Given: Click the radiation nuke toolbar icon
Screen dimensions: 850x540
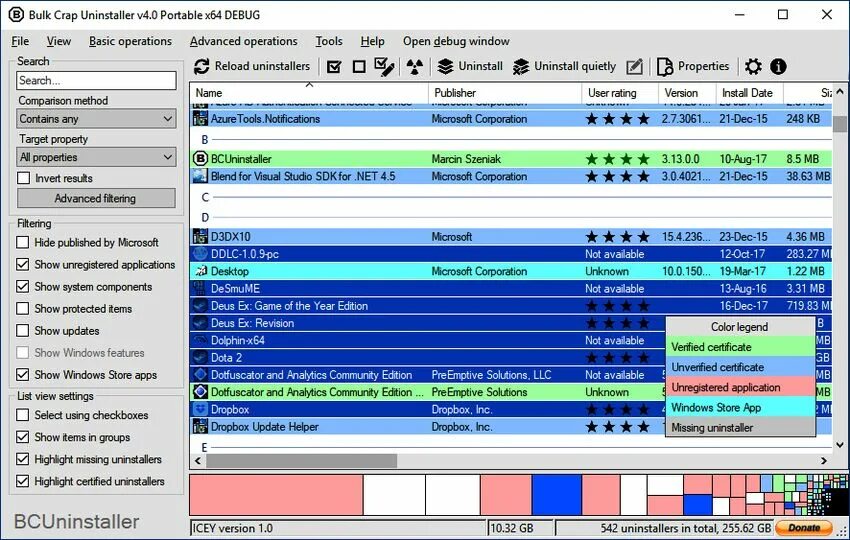Looking at the screenshot, I should click(x=415, y=67).
